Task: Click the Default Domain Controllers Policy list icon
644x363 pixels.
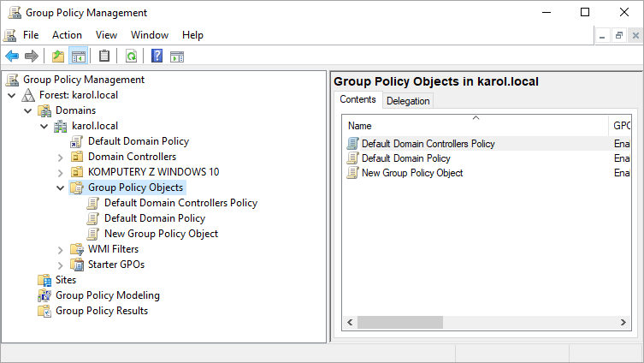Action: pyautogui.click(x=352, y=144)
